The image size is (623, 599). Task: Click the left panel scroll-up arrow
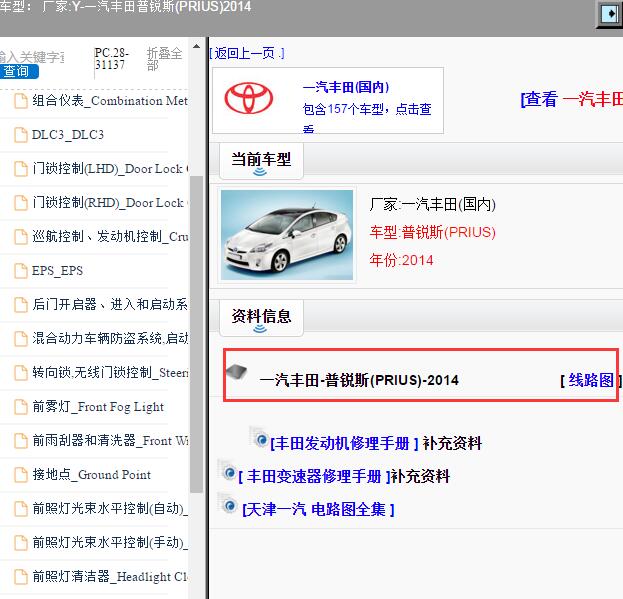196,46
